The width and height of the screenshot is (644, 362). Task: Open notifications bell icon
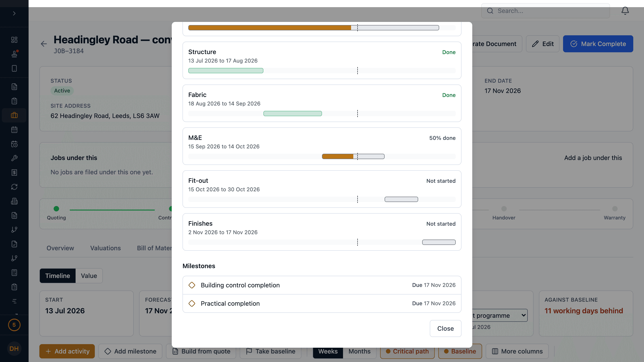625,11
